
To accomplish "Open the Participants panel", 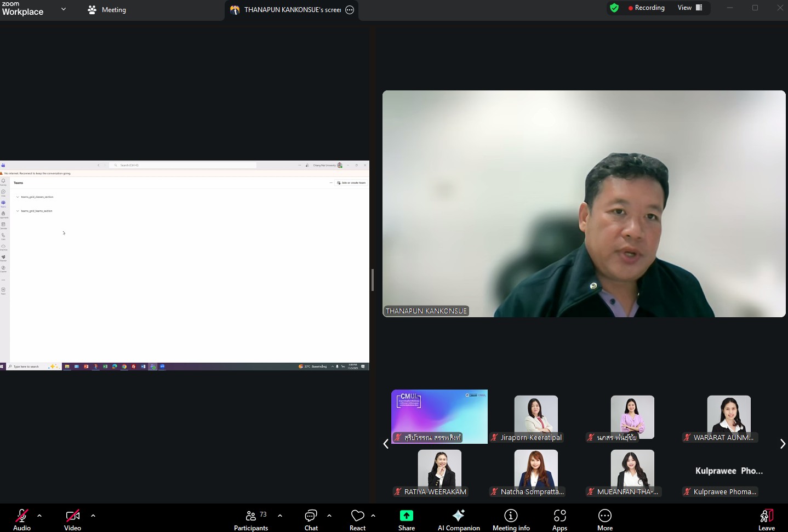I will coord(250,519).
